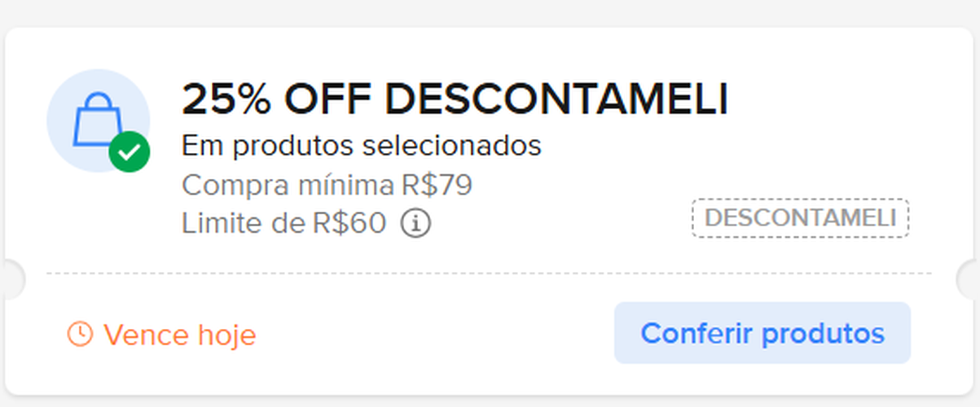
Task: Click the Compra mínima label
Action: (x=288, y=186)
